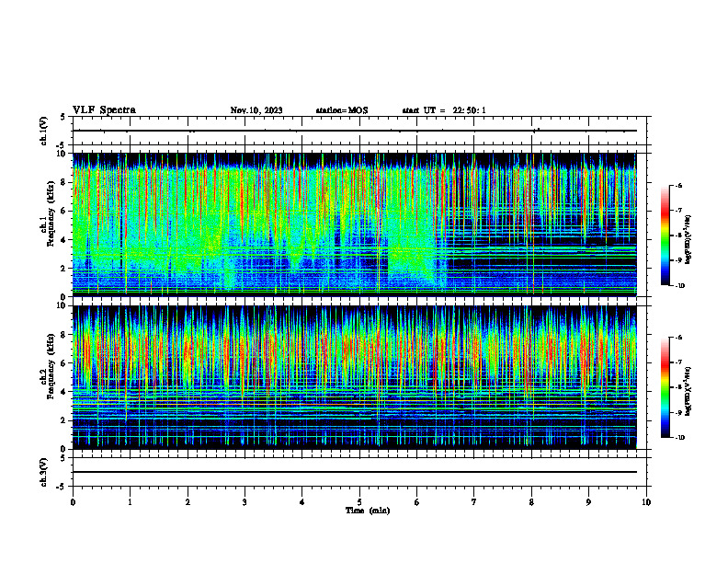Viewport: 728px width, 563px height.
Task: Click time axis tick label "9"
Action: coord(588,502)
